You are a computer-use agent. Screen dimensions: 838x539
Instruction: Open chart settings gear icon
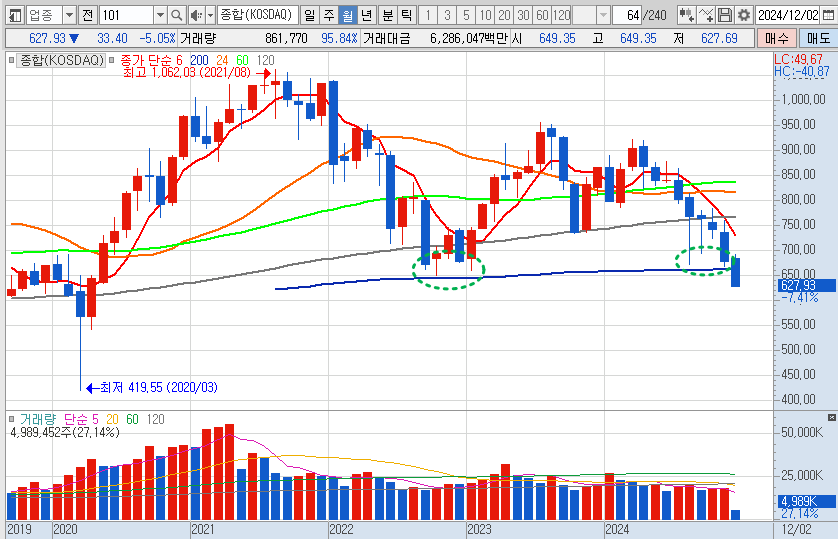point(743,15)
